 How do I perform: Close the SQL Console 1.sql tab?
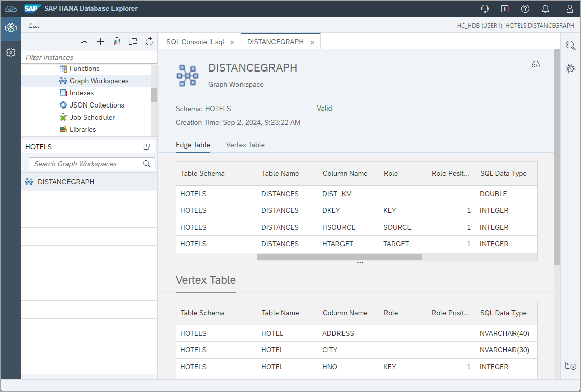(232, 42)
